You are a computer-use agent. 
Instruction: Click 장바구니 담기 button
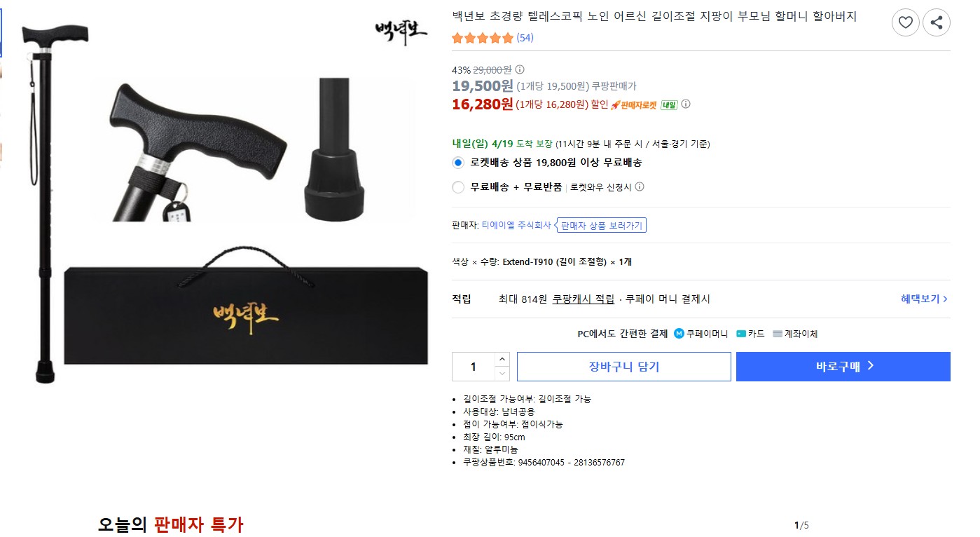(x=623, y=367)
